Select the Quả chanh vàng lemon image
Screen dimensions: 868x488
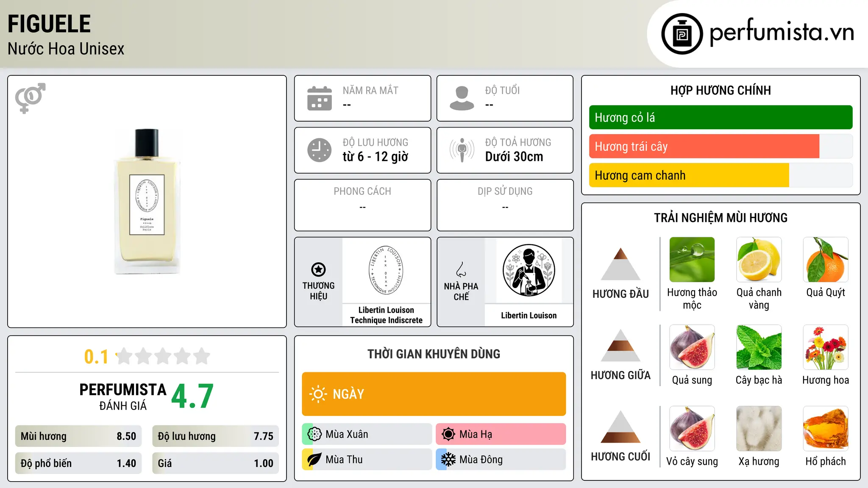[x=759, y=260]
